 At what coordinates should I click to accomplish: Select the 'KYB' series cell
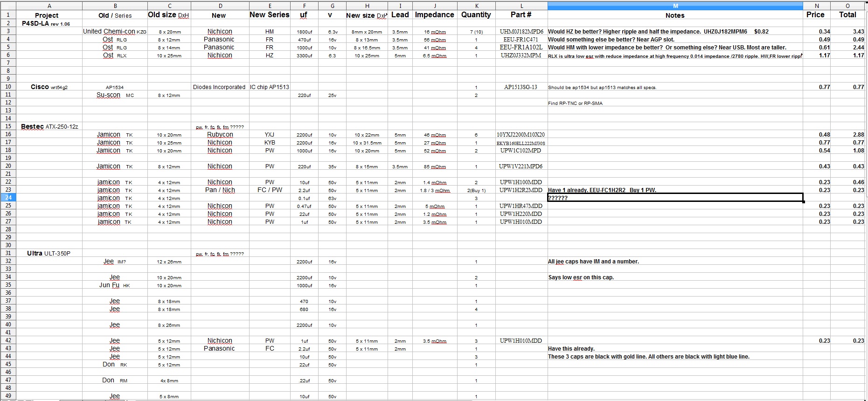point(270,142)
